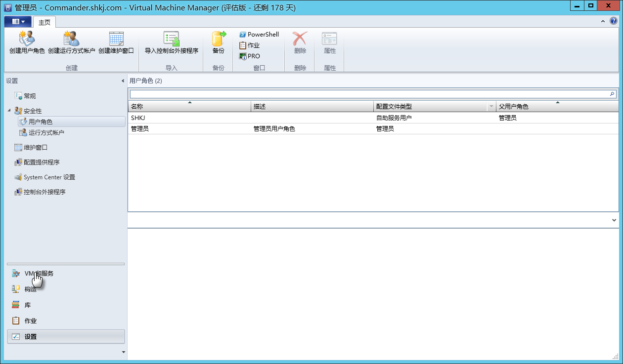Select the SHKJ user role row
Image resolution: width=623 pixels, height=364 pixels.
373,118
